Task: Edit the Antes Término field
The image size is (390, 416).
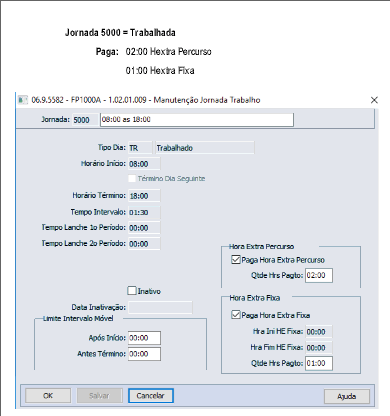Action: point(144,354)
